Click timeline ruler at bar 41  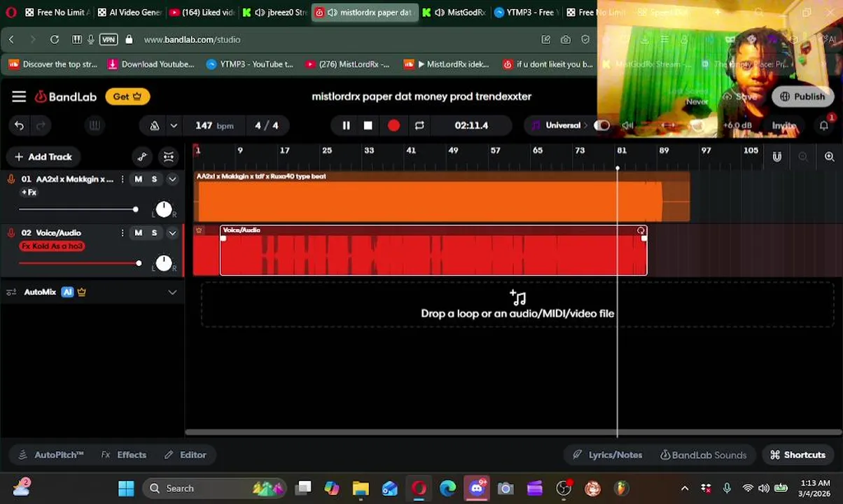click(411, 150)
